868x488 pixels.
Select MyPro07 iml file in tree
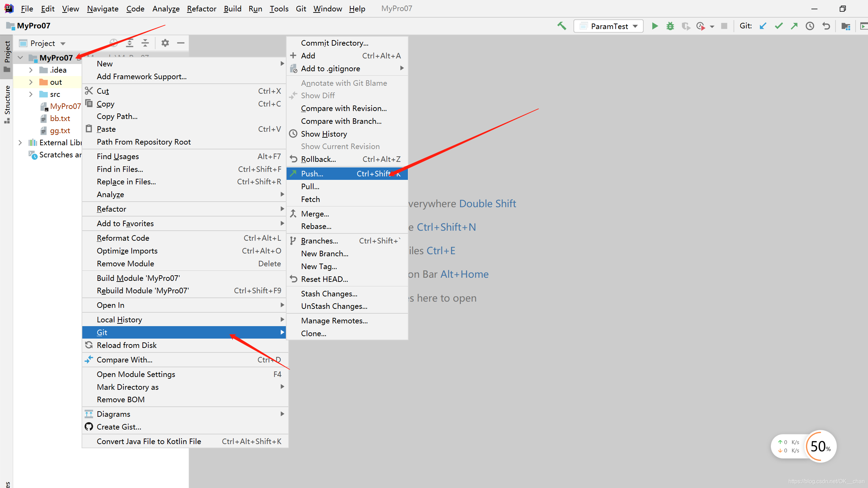61,106
